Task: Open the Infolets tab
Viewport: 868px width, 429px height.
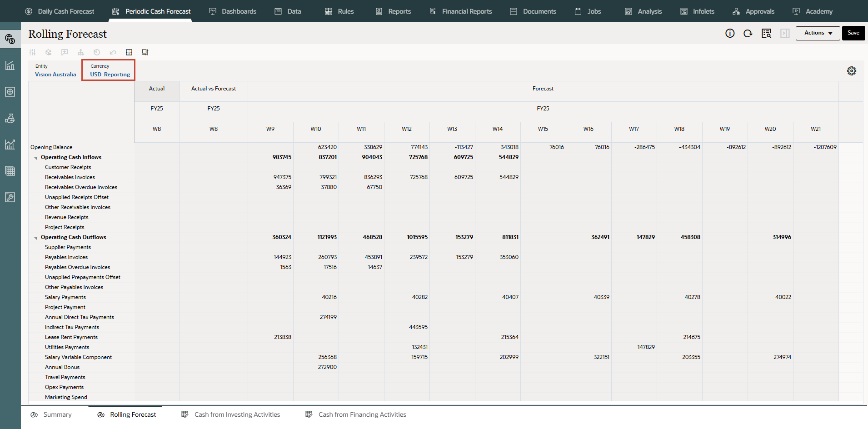Action: coord(698,11)
